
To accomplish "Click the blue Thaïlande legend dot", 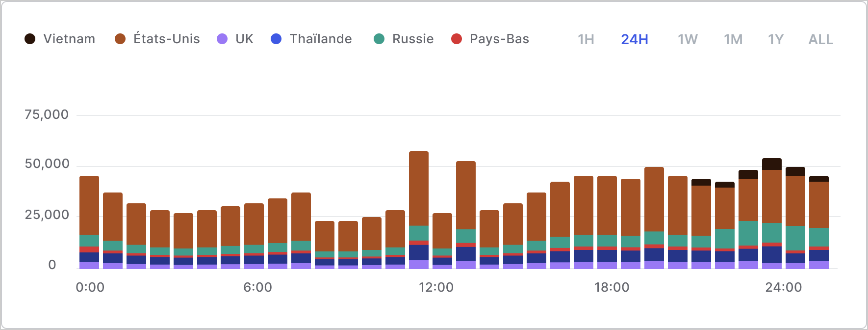I will (x=276, y=39).
